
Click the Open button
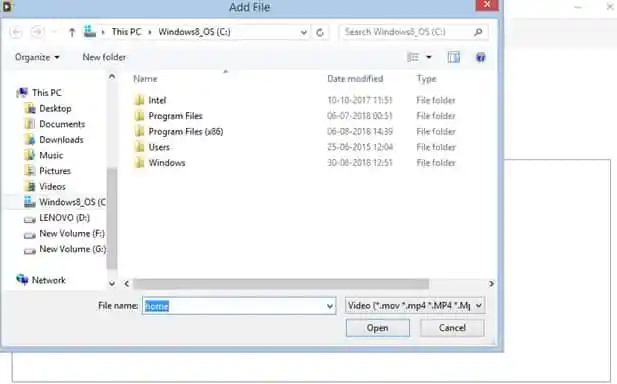[x=378, y=328]
